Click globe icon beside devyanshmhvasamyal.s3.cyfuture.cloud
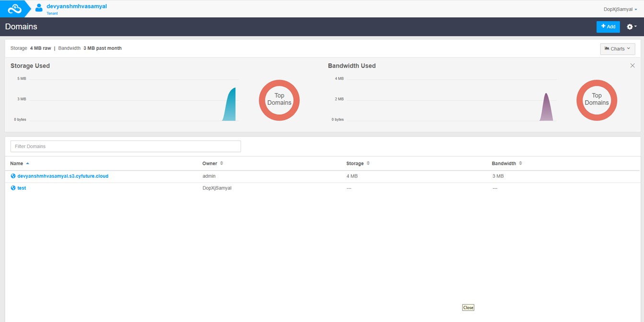The height and width of the screenshot is (322, 644). coord(13,176)
